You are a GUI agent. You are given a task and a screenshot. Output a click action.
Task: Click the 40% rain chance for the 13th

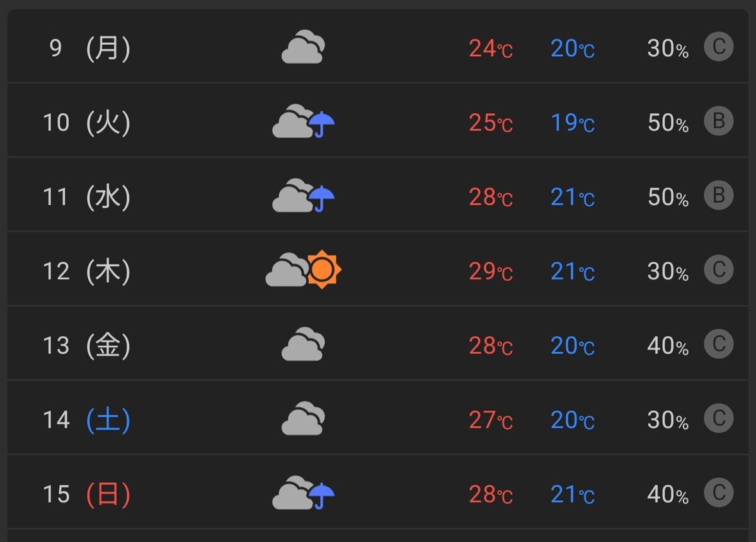tap(668, 346)
